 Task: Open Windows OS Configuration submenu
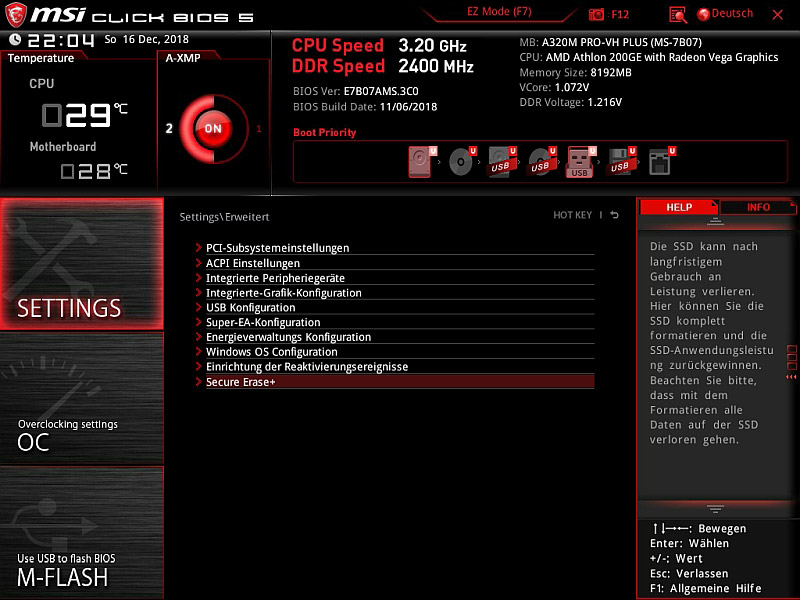(395, 352)
